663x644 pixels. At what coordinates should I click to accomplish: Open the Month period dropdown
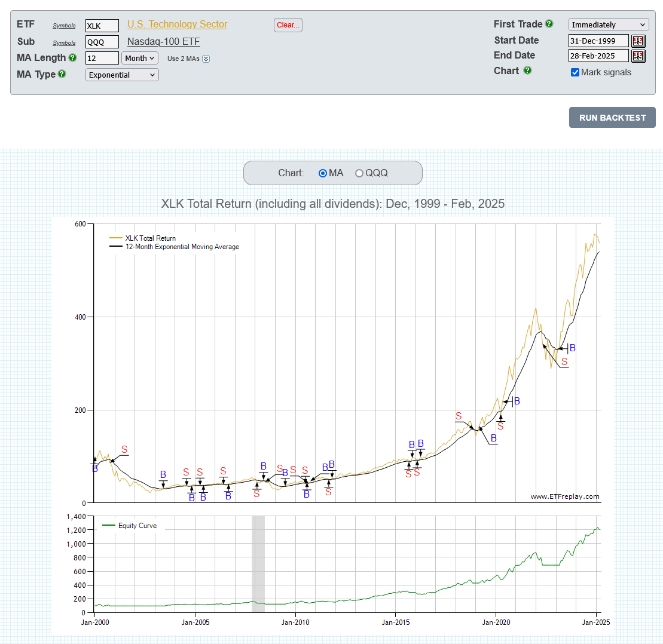tap(140, 59)
